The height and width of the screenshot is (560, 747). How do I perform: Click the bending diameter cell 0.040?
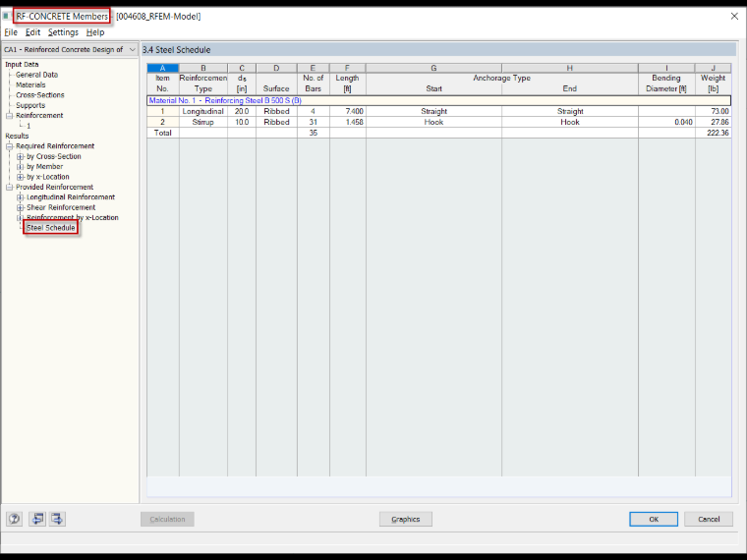pos(666,123)
